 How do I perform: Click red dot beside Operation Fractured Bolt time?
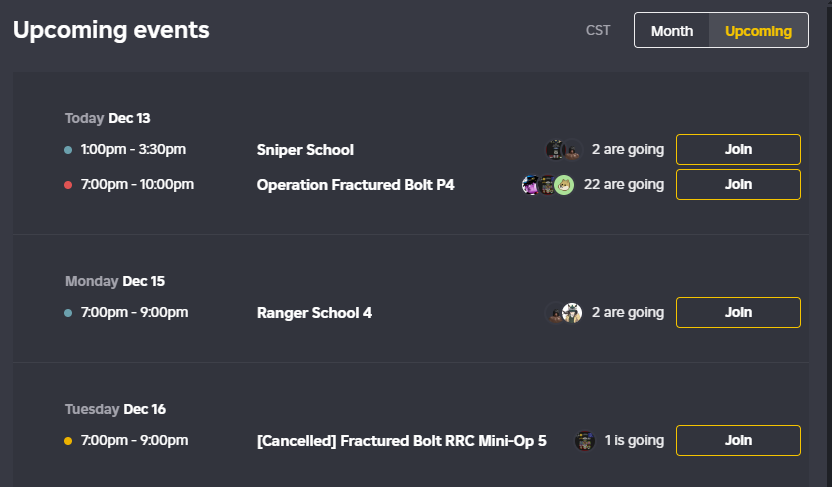(x=68, y=185)
